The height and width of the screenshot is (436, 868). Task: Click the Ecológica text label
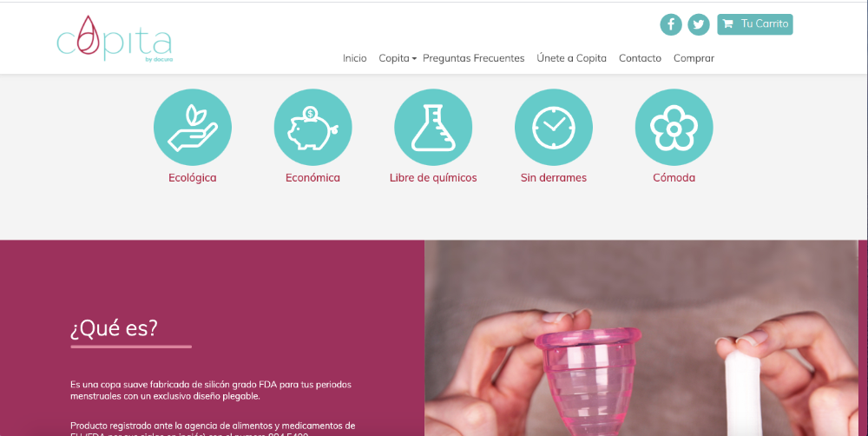coord(193,178)
